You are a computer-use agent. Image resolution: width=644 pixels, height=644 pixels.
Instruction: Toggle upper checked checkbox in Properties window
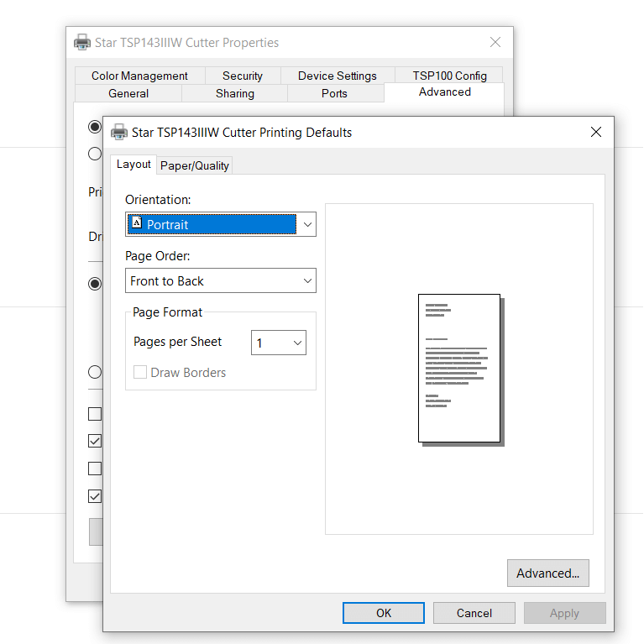(95, 441)
